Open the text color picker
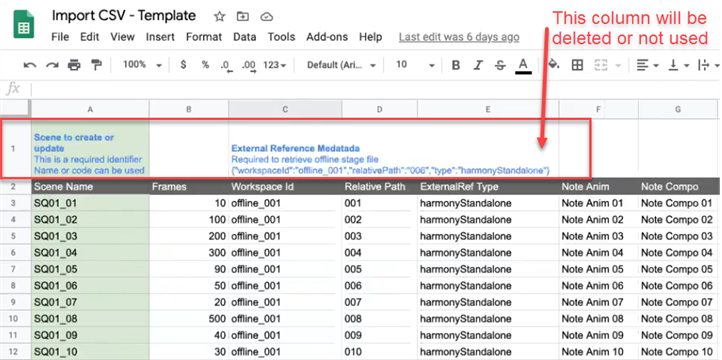 [523, 65]
